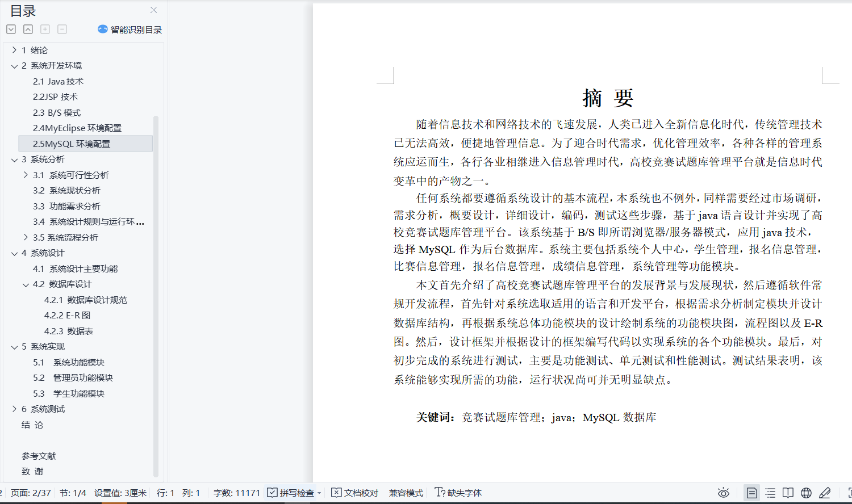Open 2.4MyEclipse 环境配置 heading
Viewport: 852px width, 504px height.
pyautogui.click(x=77, y=128)
